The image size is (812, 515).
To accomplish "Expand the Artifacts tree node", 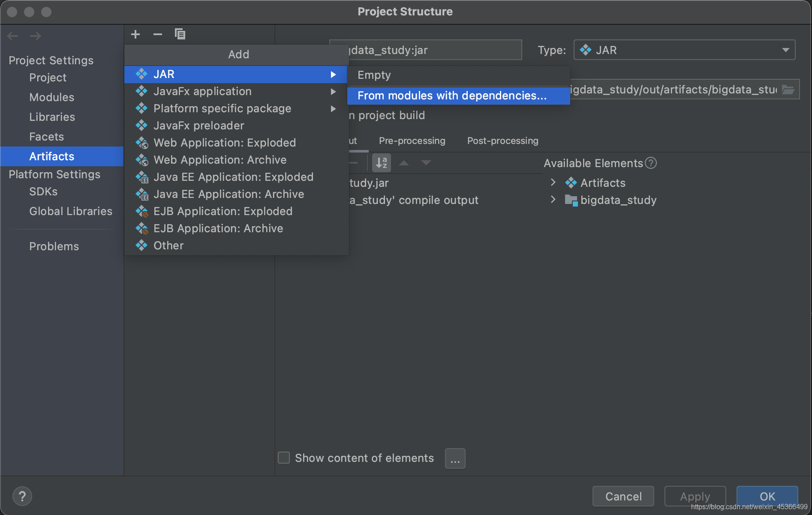I will 553,183.
